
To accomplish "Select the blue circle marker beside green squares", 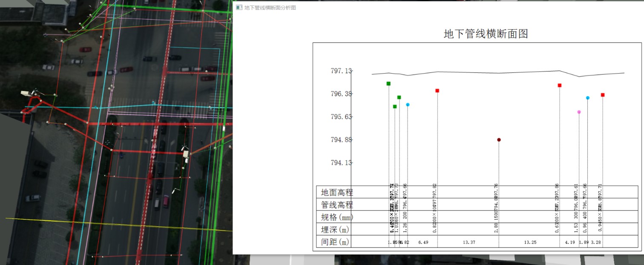I will click(x=408, y=105).
